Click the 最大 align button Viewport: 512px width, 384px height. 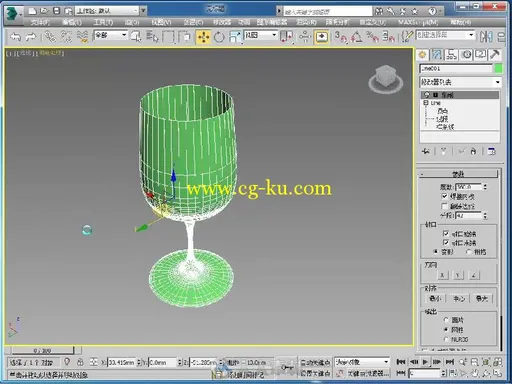coord(482,298)
